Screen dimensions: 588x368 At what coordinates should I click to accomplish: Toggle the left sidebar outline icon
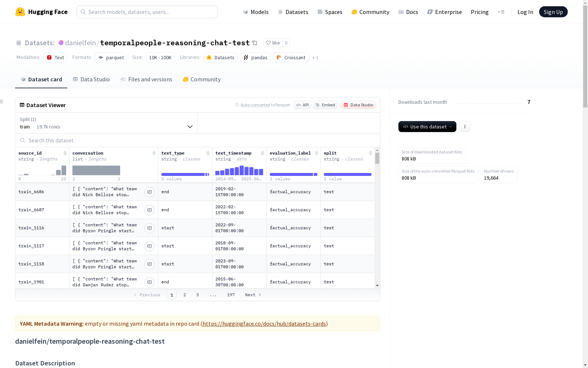click(2, 102)
